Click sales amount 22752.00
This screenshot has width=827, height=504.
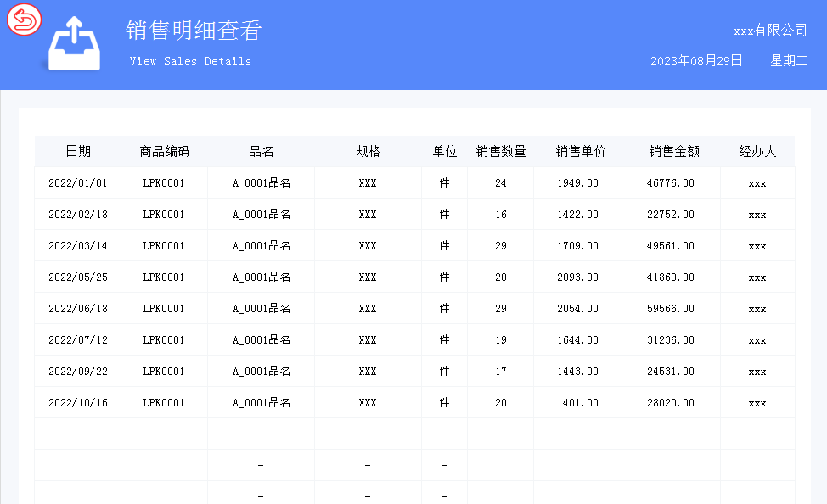click(x=671, y=215)
